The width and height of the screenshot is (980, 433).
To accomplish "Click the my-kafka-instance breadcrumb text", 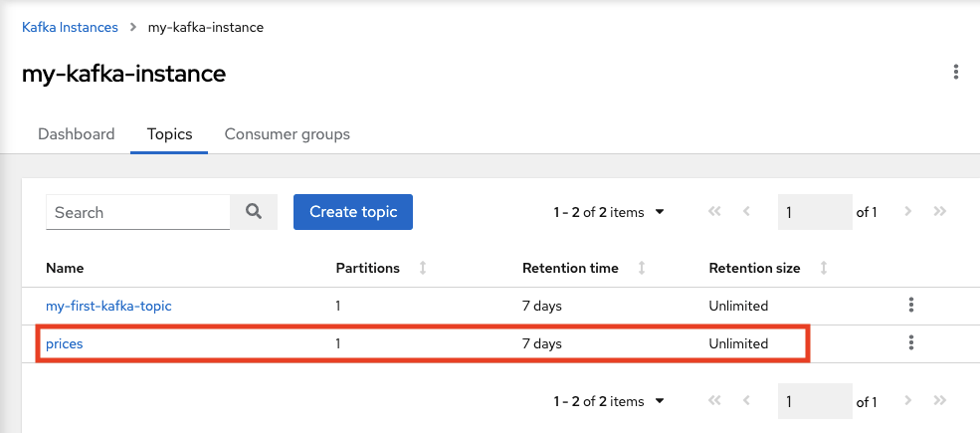I will coord(206,28).
